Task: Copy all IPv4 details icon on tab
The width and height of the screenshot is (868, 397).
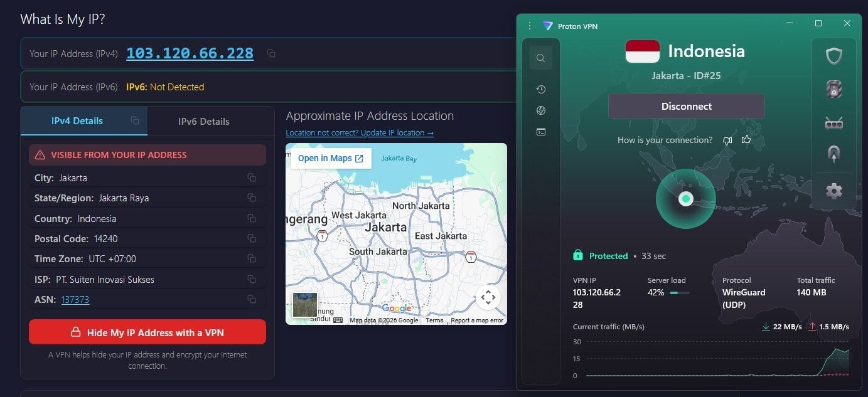Action: [x=135, y=120]
